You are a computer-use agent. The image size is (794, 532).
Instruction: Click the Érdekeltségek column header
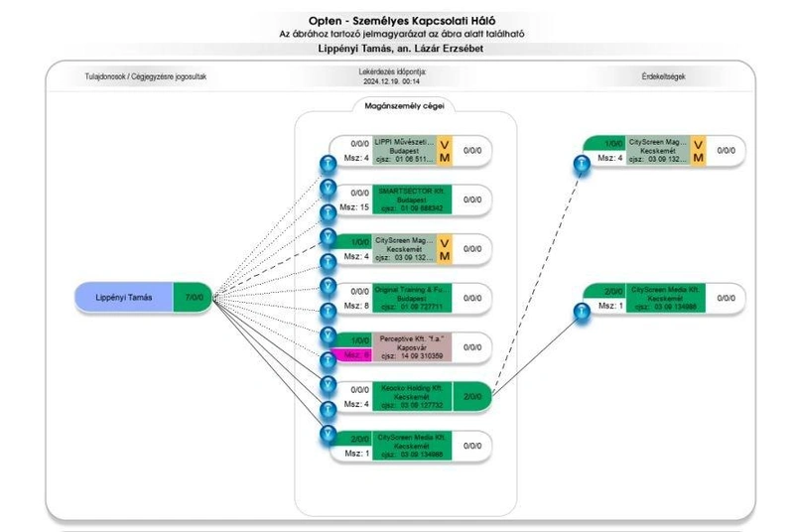pyautogui.click(x=663, y=77)
